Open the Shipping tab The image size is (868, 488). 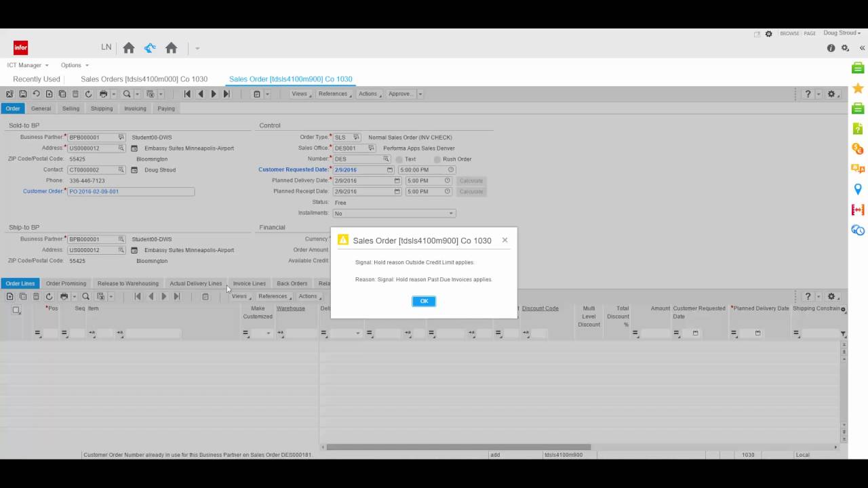[x=102, y=108]
